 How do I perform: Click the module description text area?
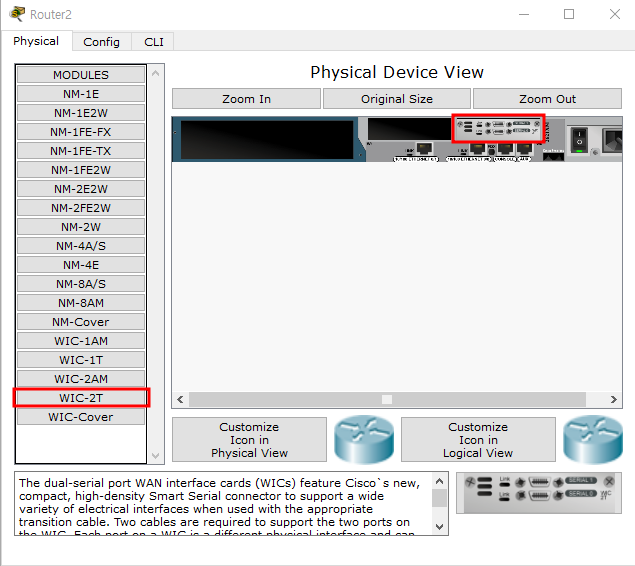pyautogui.click(x=224, y=503)
